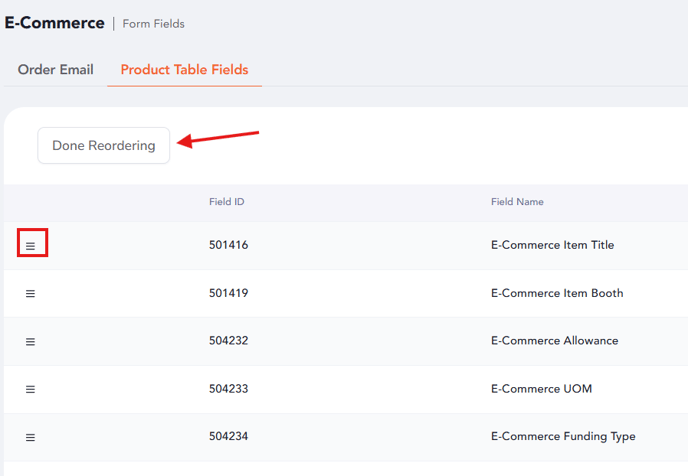Select the Product Table Fields tab
Viewport: 688px width, 476px height.
coord(184,69)
